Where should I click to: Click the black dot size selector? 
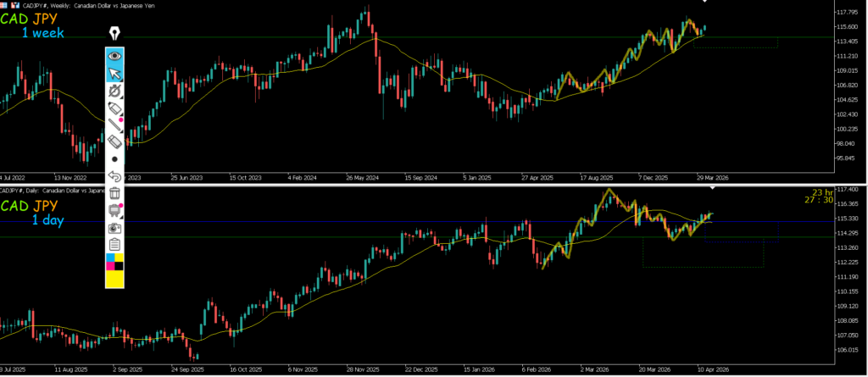pos(115,159)
